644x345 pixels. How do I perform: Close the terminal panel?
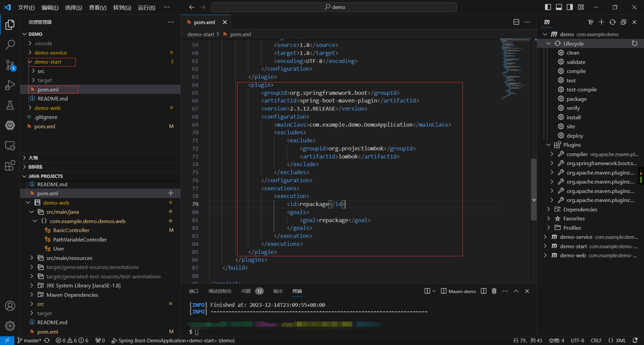click(527, 291)
